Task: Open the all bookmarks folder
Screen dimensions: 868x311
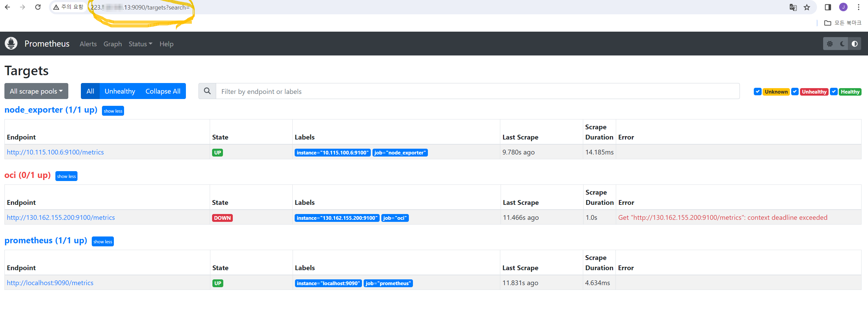Action: (843, 23)
